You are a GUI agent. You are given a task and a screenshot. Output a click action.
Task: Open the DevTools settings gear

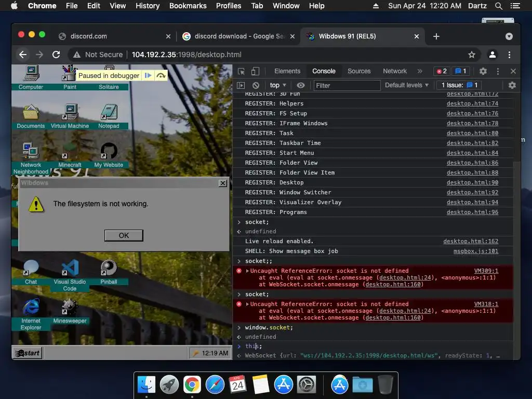point(483,71)
